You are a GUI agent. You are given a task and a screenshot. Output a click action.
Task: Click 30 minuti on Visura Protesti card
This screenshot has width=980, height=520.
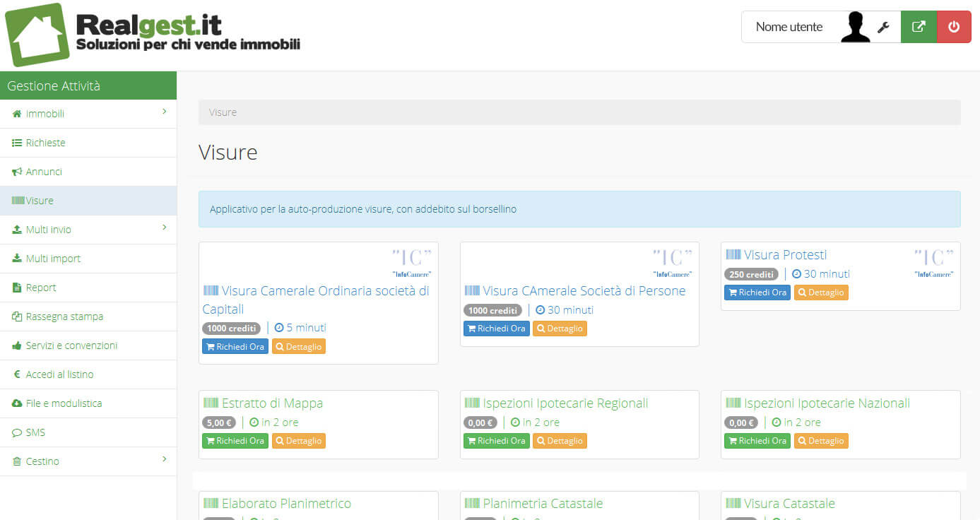pos(820,274)
